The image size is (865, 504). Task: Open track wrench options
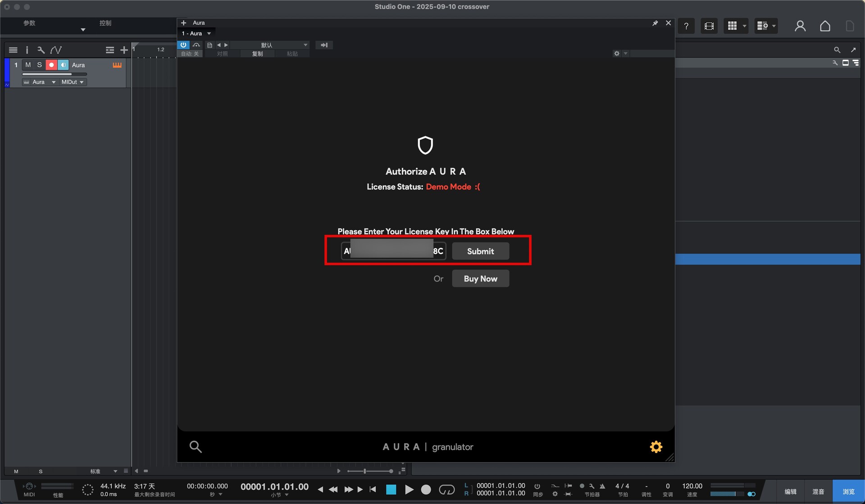tap(41, 50)
